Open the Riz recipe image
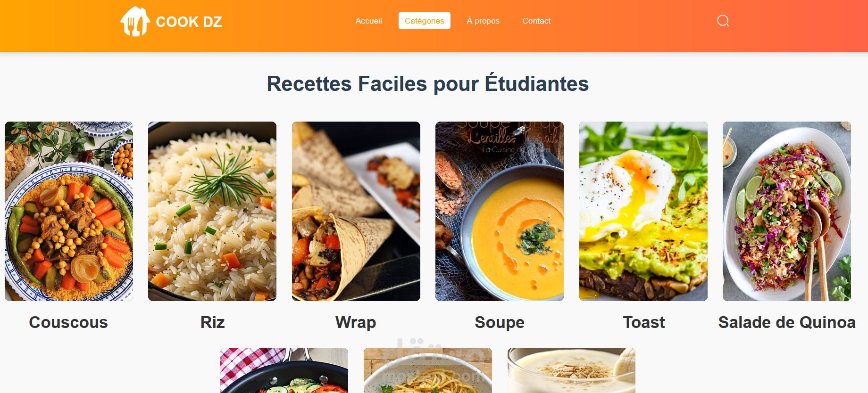868x393 pixels. [x=212, y=211]
